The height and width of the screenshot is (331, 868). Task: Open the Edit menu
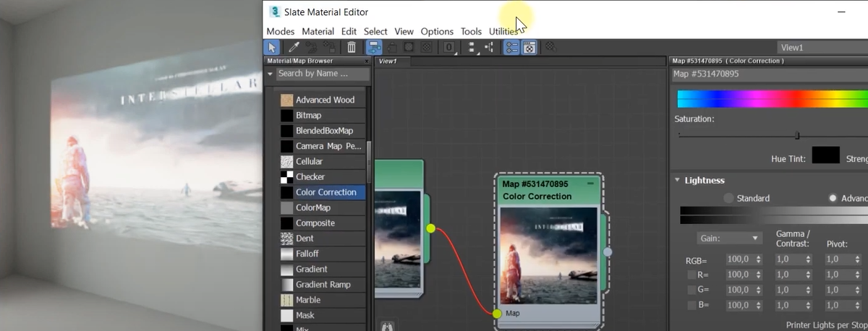349,31
